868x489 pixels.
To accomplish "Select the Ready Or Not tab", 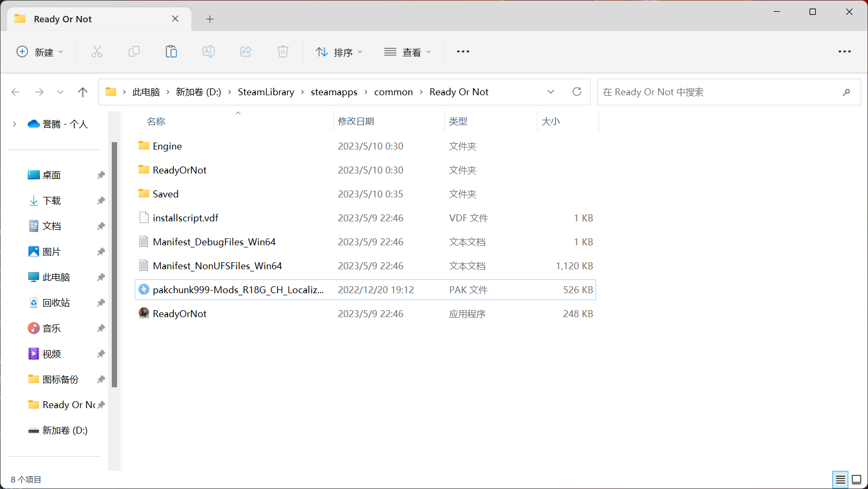I will (99, 19).
